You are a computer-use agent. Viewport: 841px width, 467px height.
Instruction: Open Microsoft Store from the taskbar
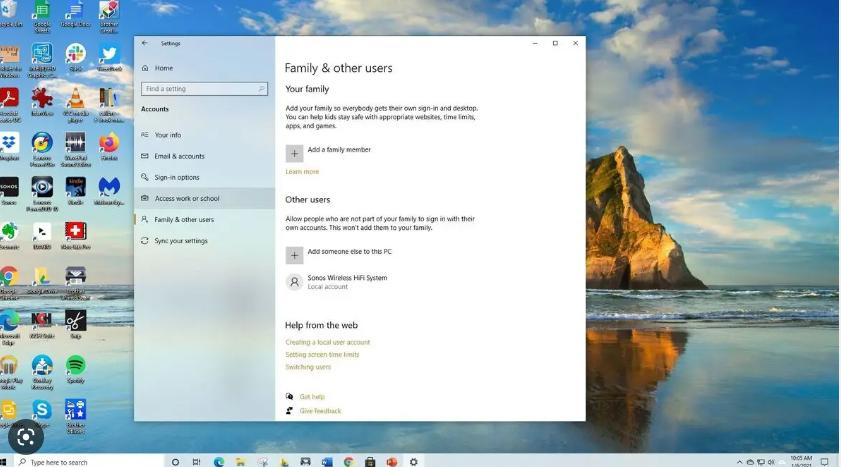point(370,462)
